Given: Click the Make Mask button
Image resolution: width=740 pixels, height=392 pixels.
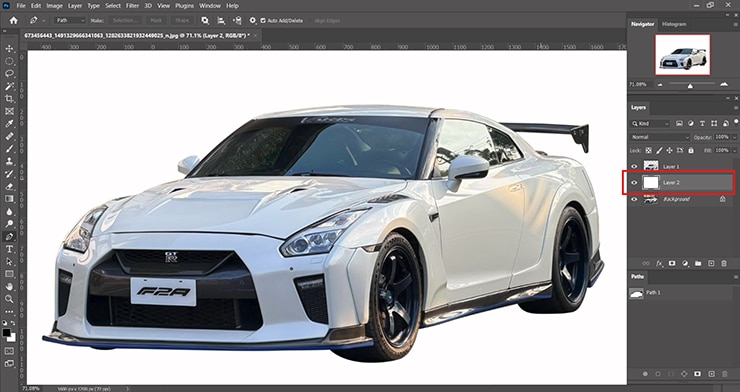Looking at the screenshot, I should [156, 20].
